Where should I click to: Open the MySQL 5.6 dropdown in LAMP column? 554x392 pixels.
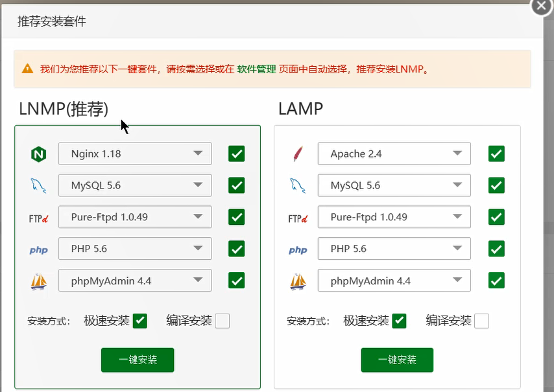(394, 185)
